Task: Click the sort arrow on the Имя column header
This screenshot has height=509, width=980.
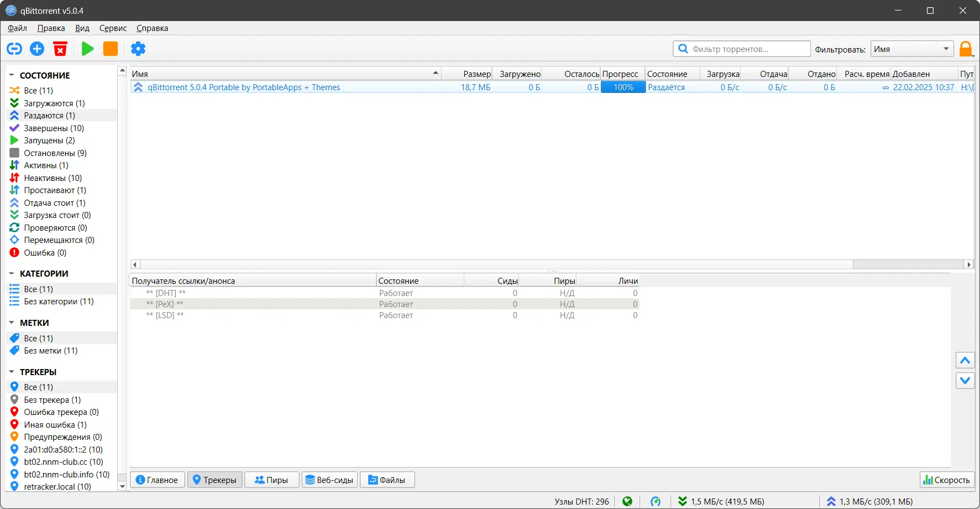Action: pos(436,73)
